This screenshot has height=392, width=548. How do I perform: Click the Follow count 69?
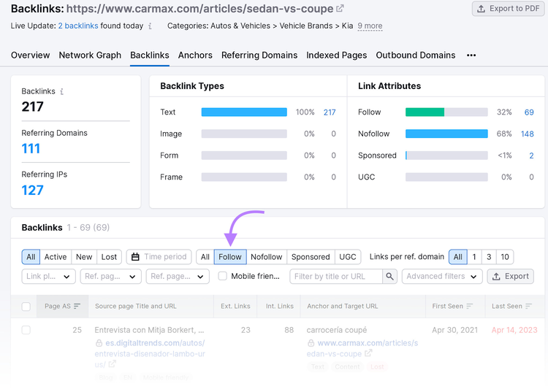529,112
